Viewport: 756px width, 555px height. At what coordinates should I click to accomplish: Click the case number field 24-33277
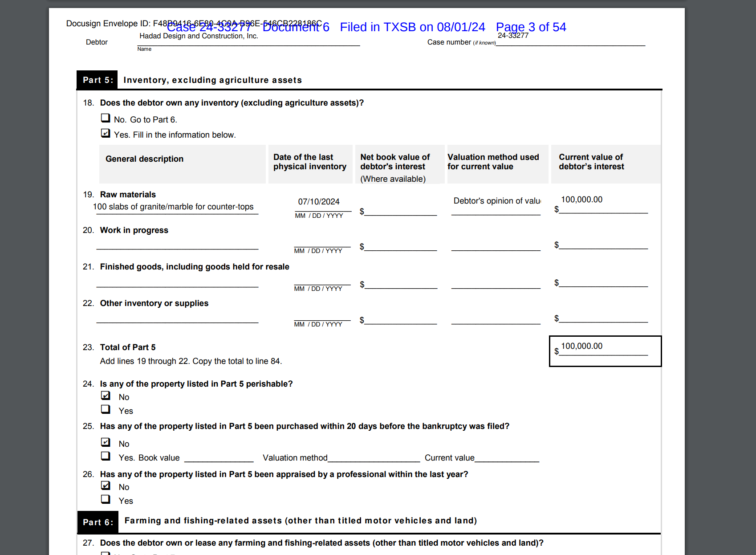(570, 39)
